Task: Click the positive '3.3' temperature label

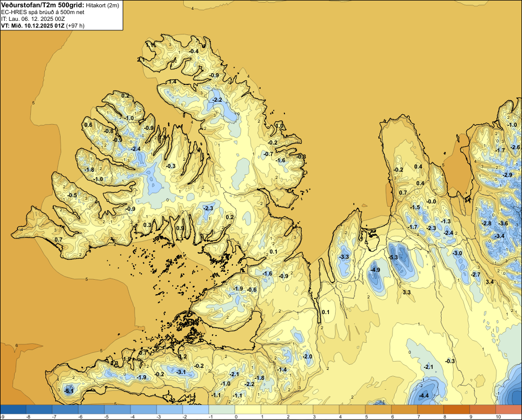Action: (407, 292)
